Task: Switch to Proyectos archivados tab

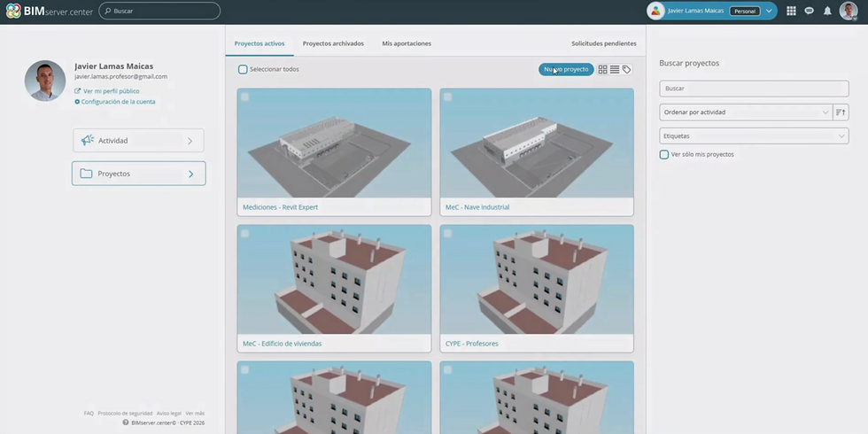Action: point(333,43)
